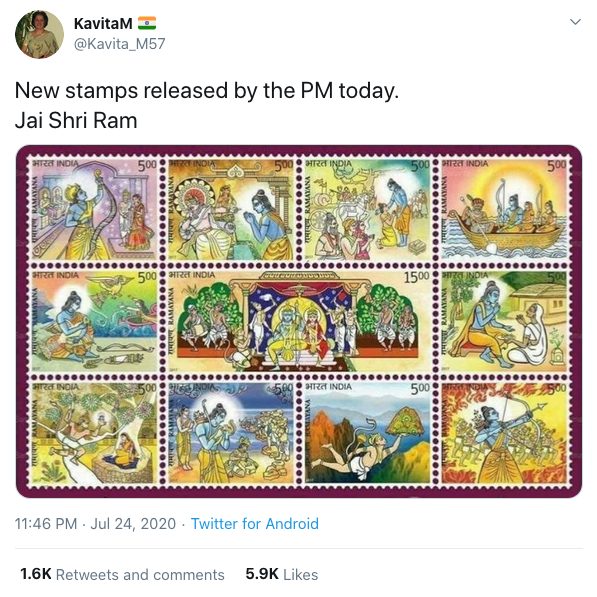Click the stamp showing Rama lifting the bow
Viewport: 597px width, 597px height.
click(94, 210)
